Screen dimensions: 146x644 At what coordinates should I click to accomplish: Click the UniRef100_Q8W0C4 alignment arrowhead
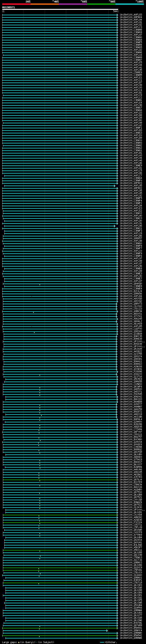[107, 631]
